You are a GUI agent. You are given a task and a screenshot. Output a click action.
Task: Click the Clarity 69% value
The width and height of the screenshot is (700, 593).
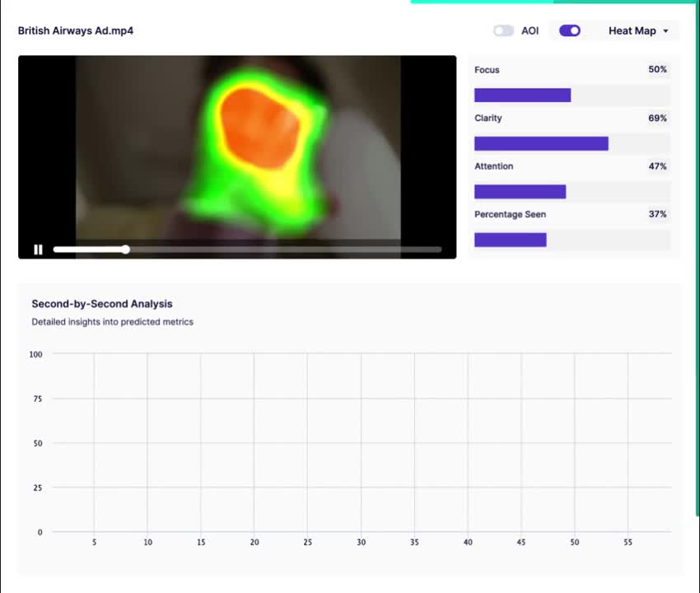[658, 118]
